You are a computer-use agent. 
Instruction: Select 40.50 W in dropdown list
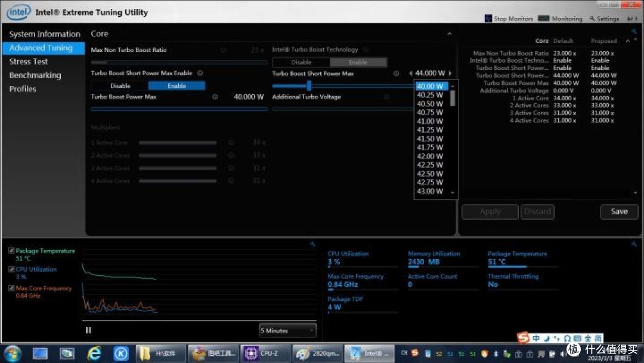(x=430, y=104)
